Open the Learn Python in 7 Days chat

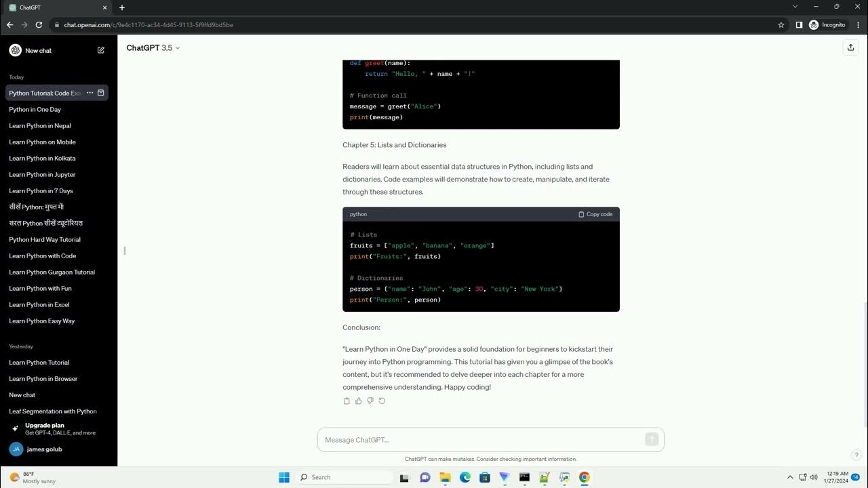coord(57,190)
